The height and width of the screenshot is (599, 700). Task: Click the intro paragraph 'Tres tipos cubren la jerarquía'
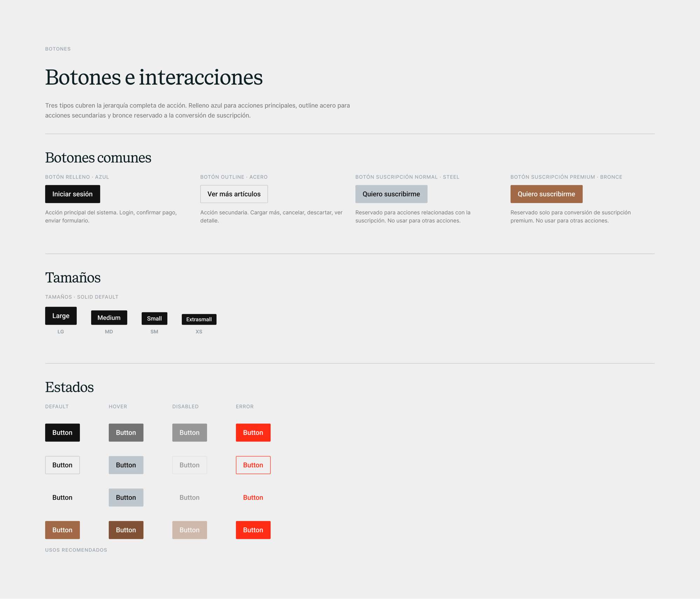coord(197,111)
